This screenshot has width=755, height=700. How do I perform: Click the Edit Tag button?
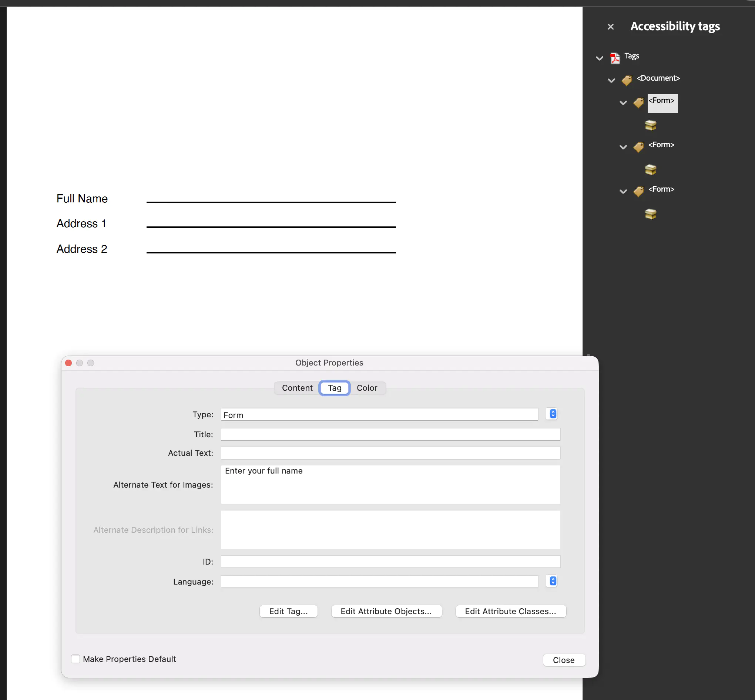coord(288,611)
